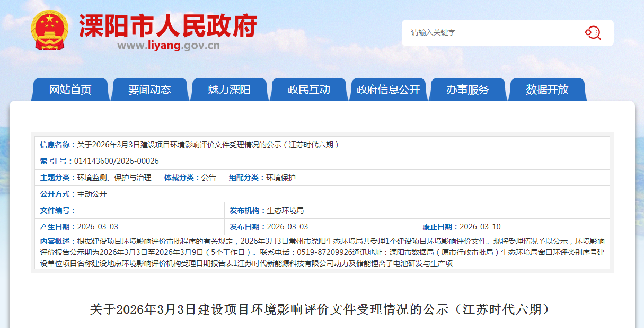644x328 pixels.
Task: Click the 废止日期 value 2026-03-10
Action: tap(480, 227)
